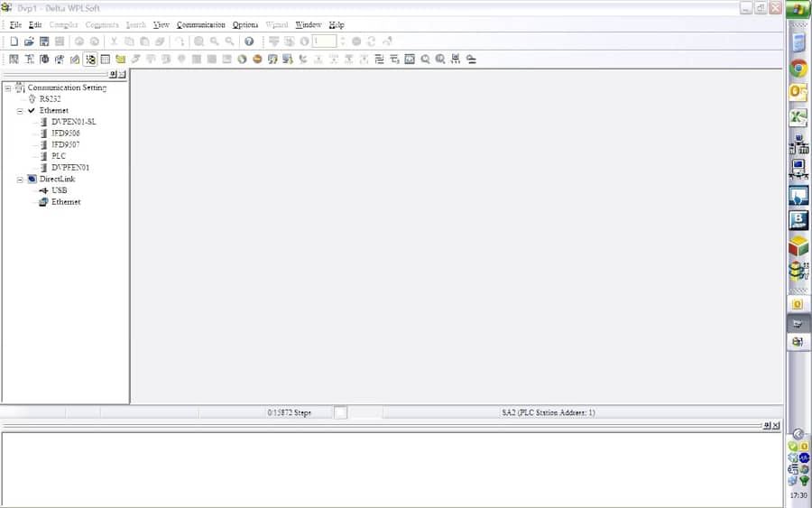Open the File menu
812x508 pixels.
tap(15, 25)
